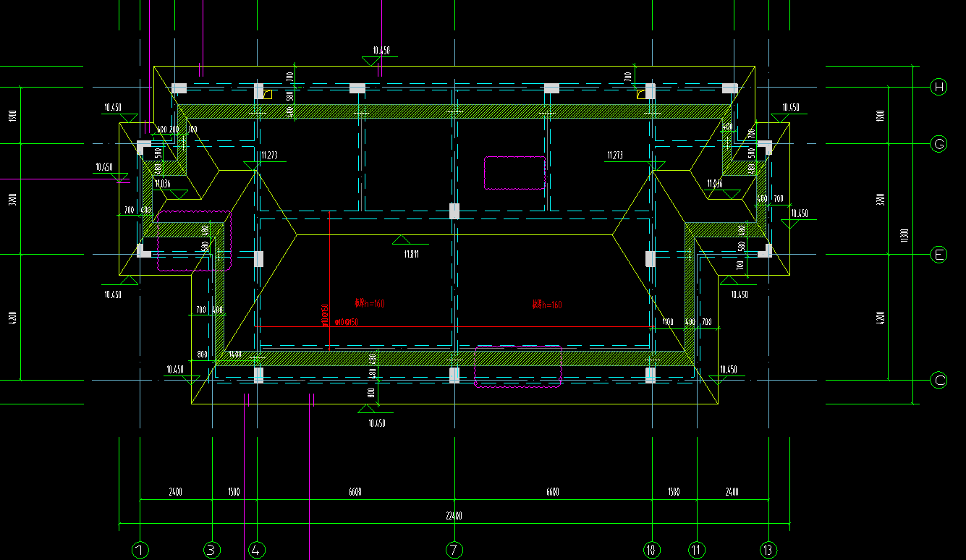Image resolution: width=966 pixels, height=560 pixels.
Task: Pick the magenta dashed rectangle near axis 3 and E
Action: 194,241
